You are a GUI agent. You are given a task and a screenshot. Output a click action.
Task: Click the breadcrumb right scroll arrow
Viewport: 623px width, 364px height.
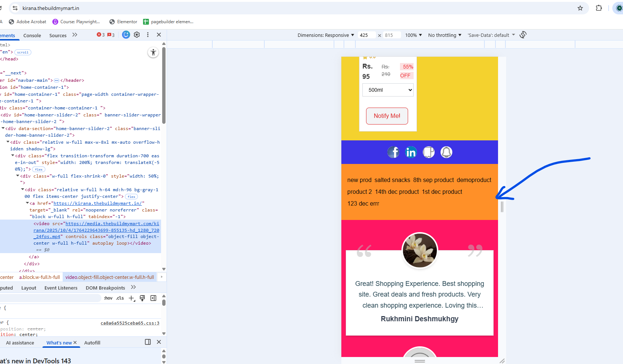(161, 277)
